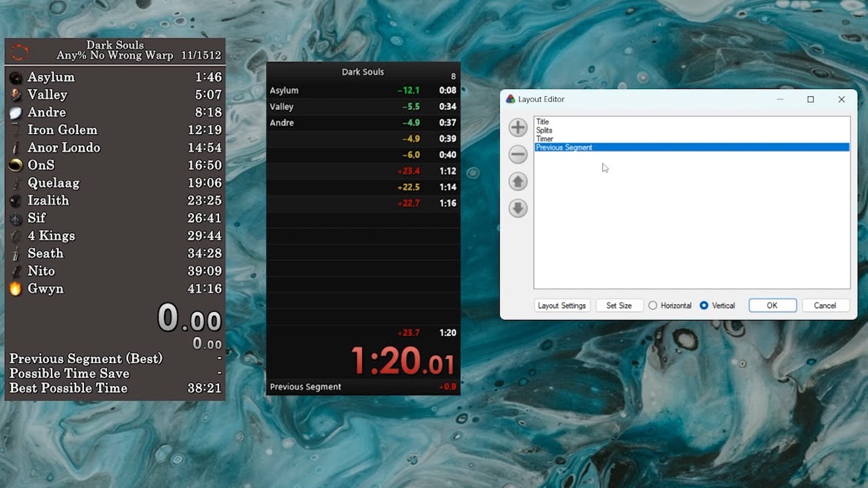
Task: Click the Seath split icon
Action: [16, 253]
